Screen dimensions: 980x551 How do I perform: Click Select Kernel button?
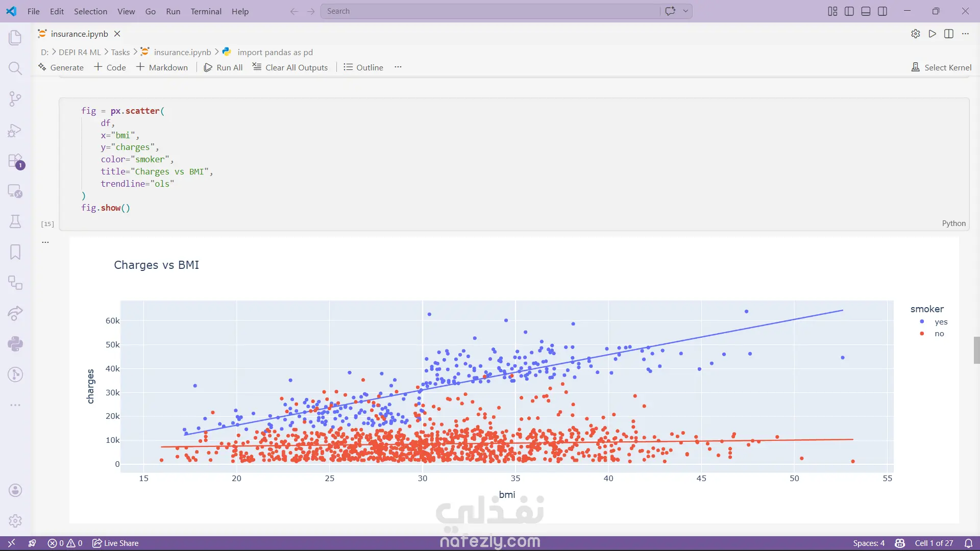coord(941,67)
